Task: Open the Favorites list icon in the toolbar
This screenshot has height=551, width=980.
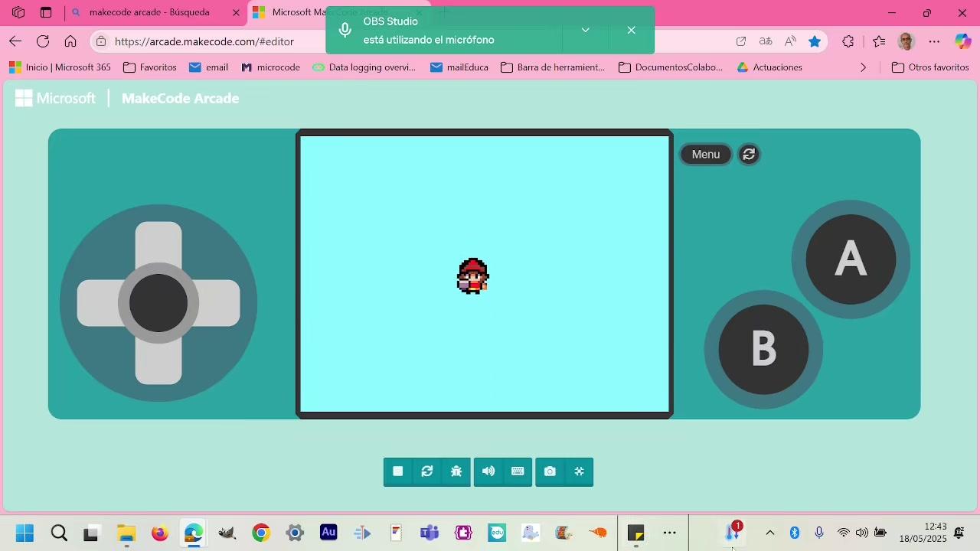Action: click(879, 41)
